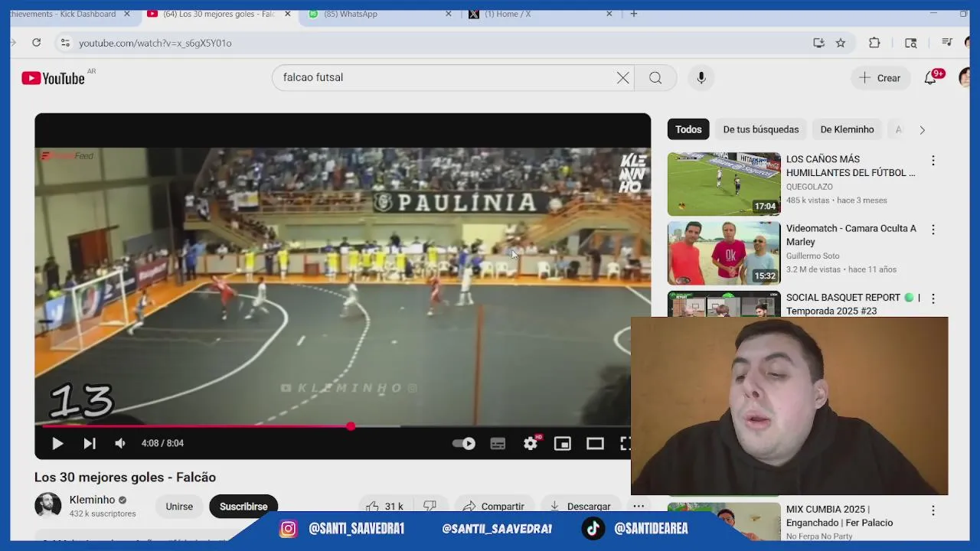Click the Guillermo Soto channel name
The width and height of the screenshot is (980, 551).
pos(813,256)
